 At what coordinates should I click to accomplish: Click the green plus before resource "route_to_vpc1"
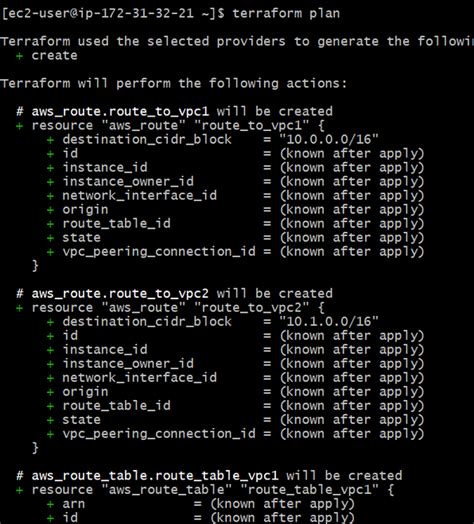coord(19,126)
